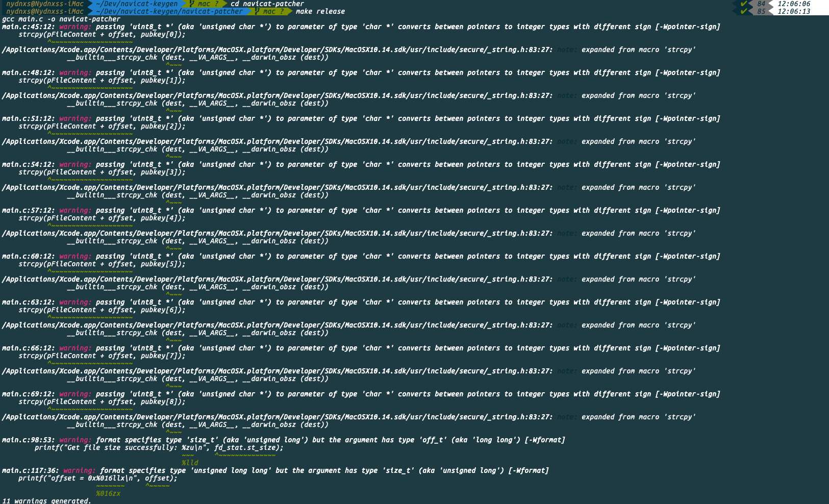Viewport: 829px width, 504px height.
Task: Click the strcpy line containing pubkey[0]
Action: coord(102,34)
